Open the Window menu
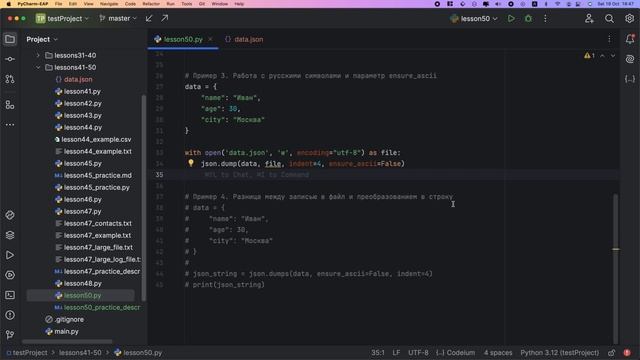Image resolution: width=640 pixels, height=360 pixels. (220, 4)
